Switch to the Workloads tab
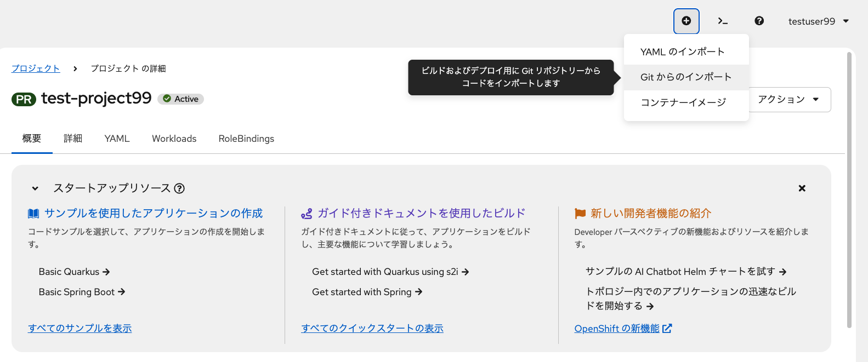Screen dimensions: 868x362 (174, 139)
